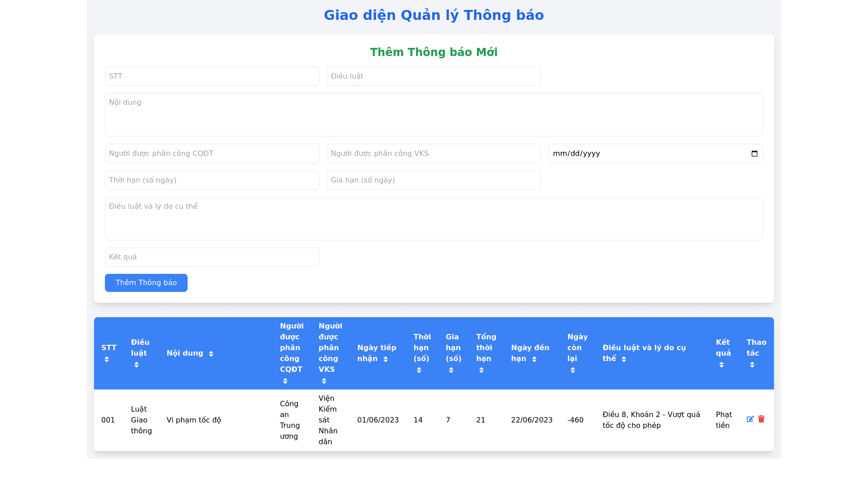The width and height of the screenshot is (868, 488).
Task: Click the Gia hạn (số ngày) field
Action: tap(434, 180)
